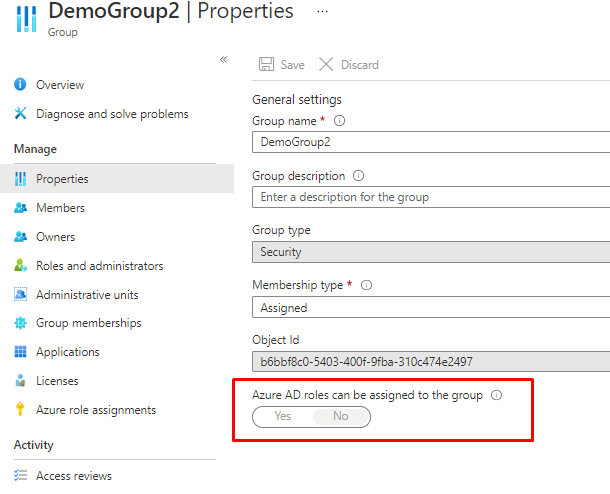Image resolution: width=610 pixels, height=494 pixels.
Task: Click the Applications grid icon
Action: 20,352
